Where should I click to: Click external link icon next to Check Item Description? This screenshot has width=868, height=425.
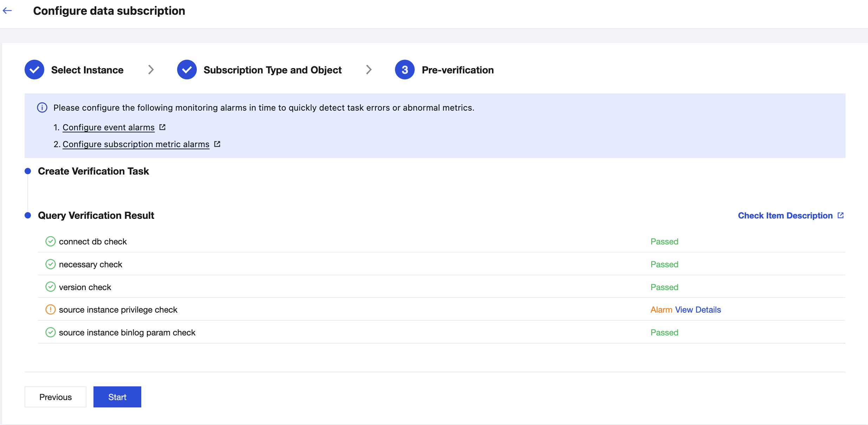coord(841,215)
